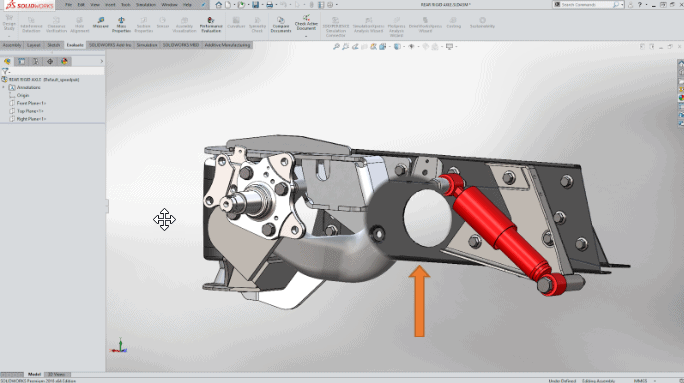This screenshot has width=684, height=383.
Task: Run Symmetry Check
Action: (x=257, y=25)
